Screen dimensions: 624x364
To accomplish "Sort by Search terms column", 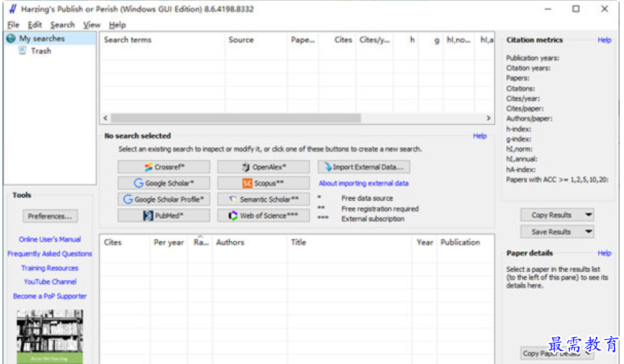I will click(x=162, y=40).
